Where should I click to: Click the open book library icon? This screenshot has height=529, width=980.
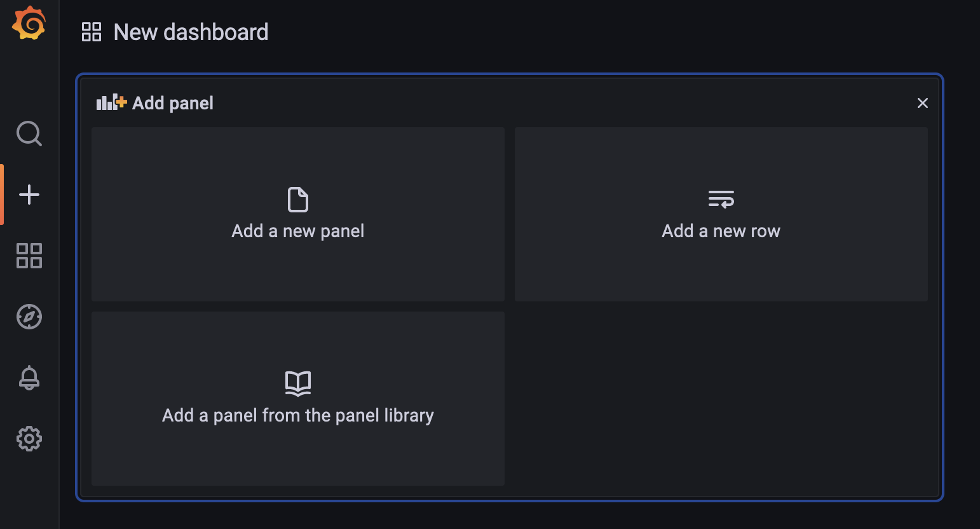298,383
